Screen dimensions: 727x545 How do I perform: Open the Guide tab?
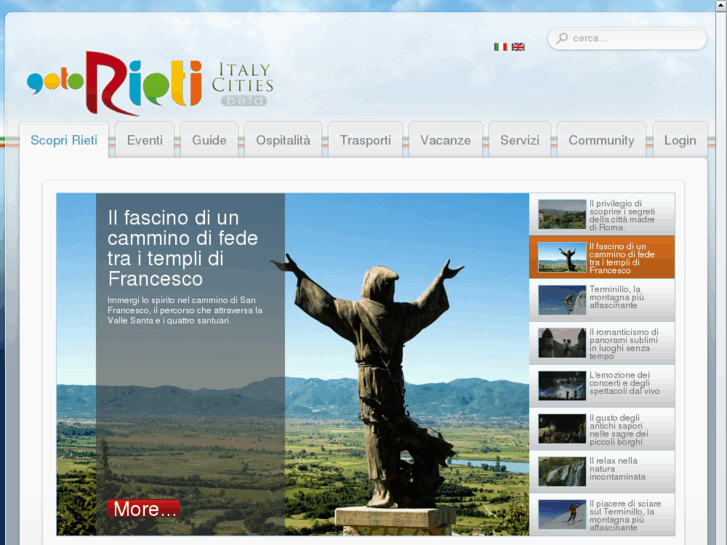[x=209, y=140]
